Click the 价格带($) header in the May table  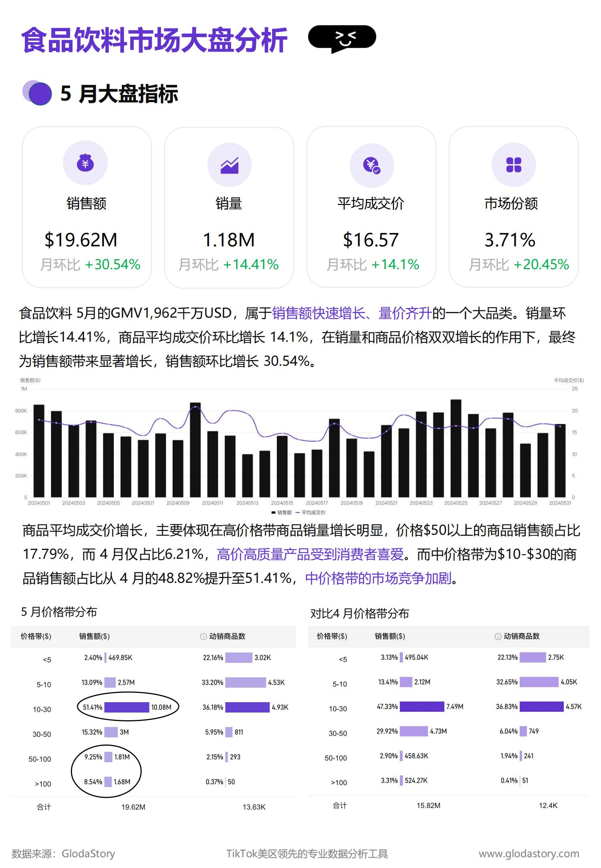click(36, 636)
